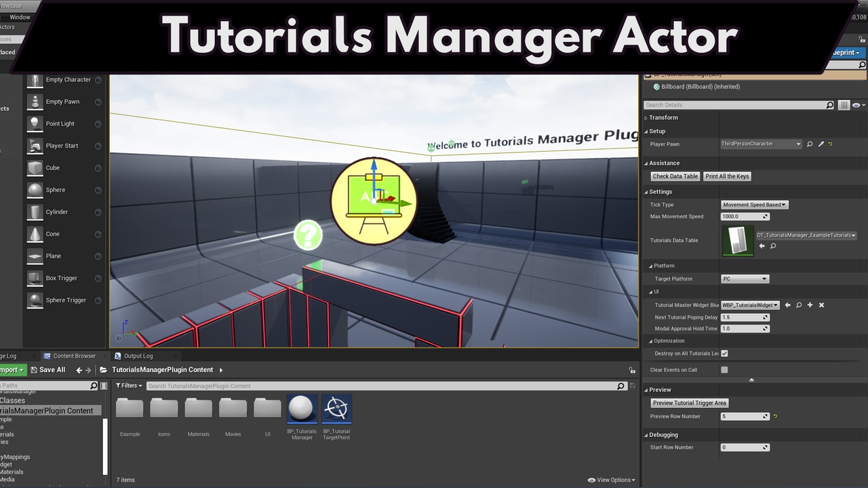Select the Player Start actor icon
The width and height of the screenshot is (868, 488).
coord(35,146)
